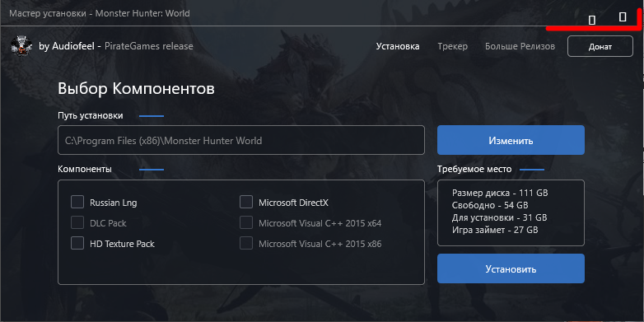Click the Путь установки label
This screenshot has height=322, width=644.
coord(91,116)
